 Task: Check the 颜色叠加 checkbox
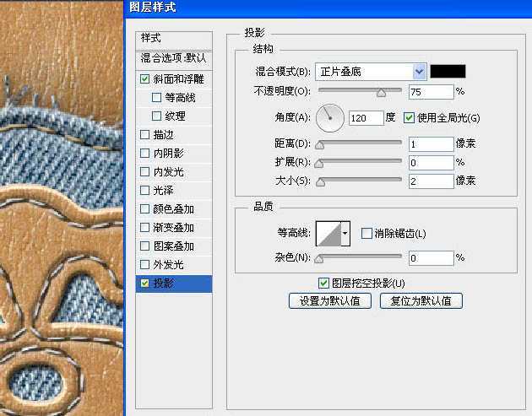144,209
